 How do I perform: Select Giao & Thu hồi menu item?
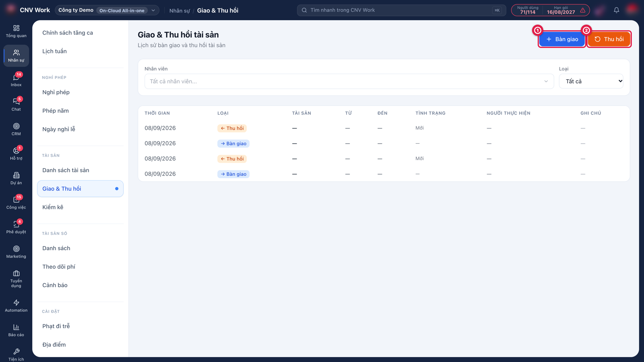pyautogui.click(x=80, y=189)
